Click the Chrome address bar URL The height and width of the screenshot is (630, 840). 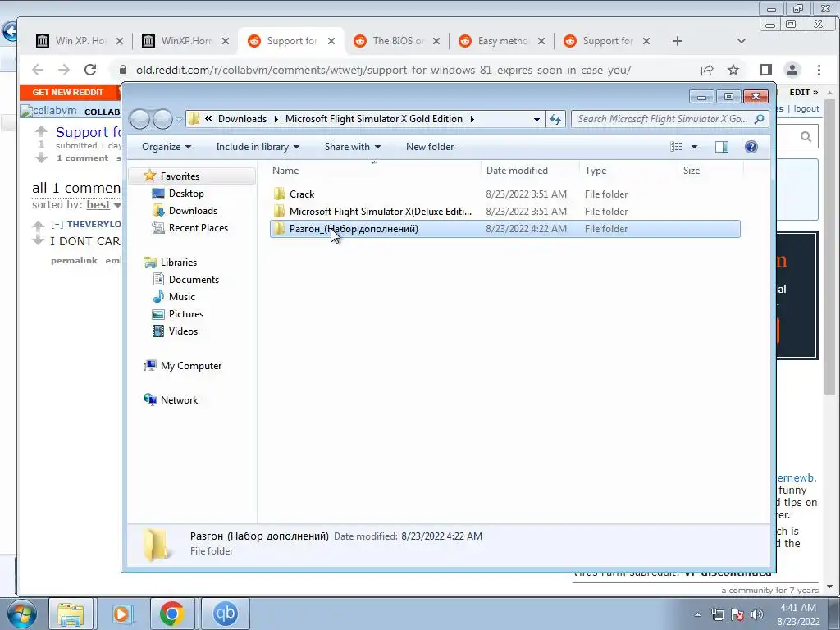coord(383,70)
